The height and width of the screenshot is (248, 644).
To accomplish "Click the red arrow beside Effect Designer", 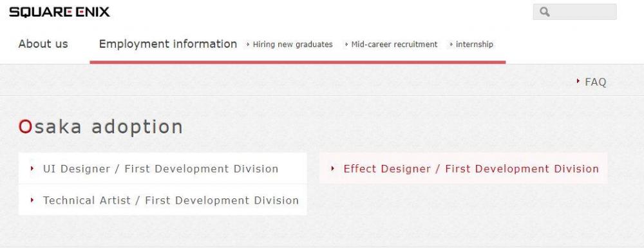I will tap(333, 168).
